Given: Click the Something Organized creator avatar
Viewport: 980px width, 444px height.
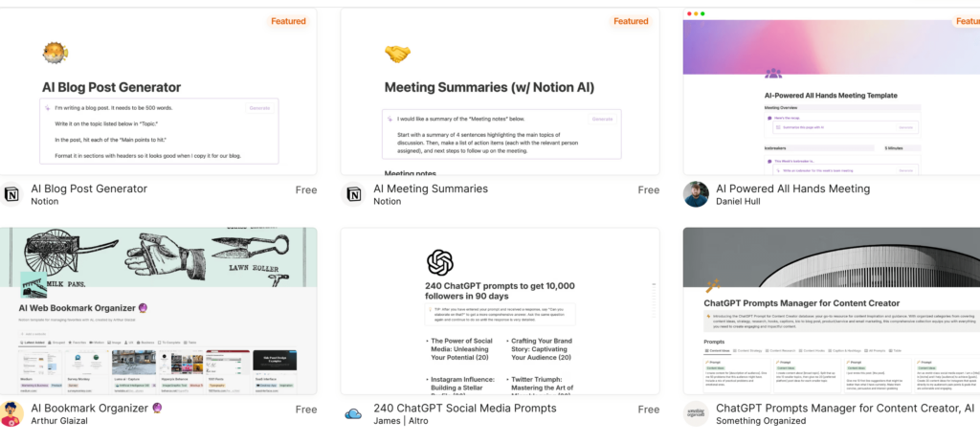Looking at the screenshot, I should (x=697, y=414).
